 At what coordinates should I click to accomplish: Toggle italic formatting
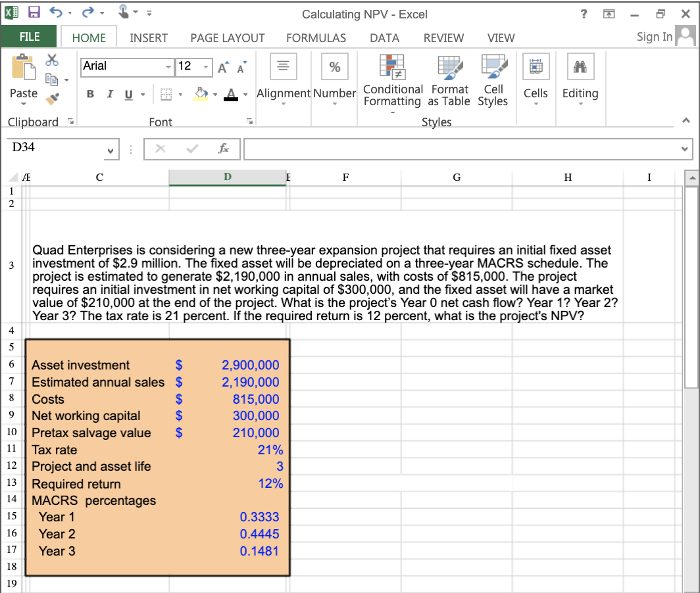[x=109, y=94]
